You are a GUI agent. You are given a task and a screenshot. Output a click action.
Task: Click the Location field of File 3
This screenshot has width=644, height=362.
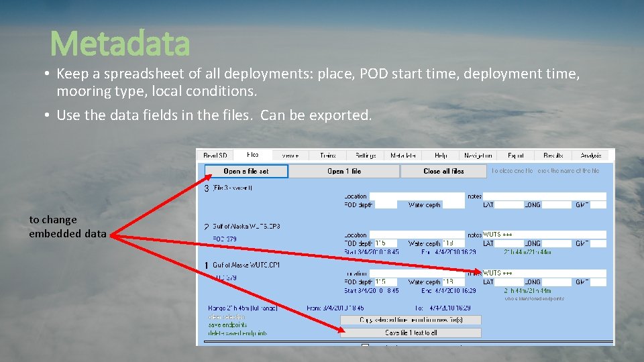[417, 196]
